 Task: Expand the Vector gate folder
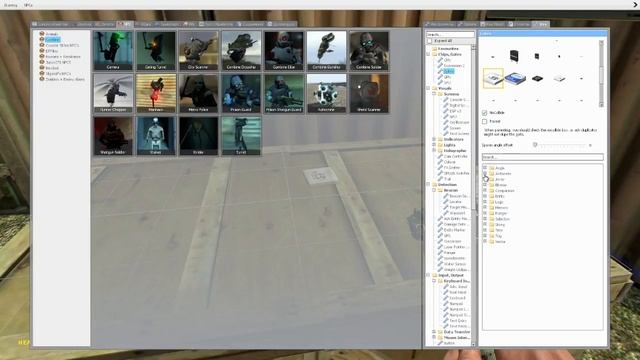(x=485, y=241)
